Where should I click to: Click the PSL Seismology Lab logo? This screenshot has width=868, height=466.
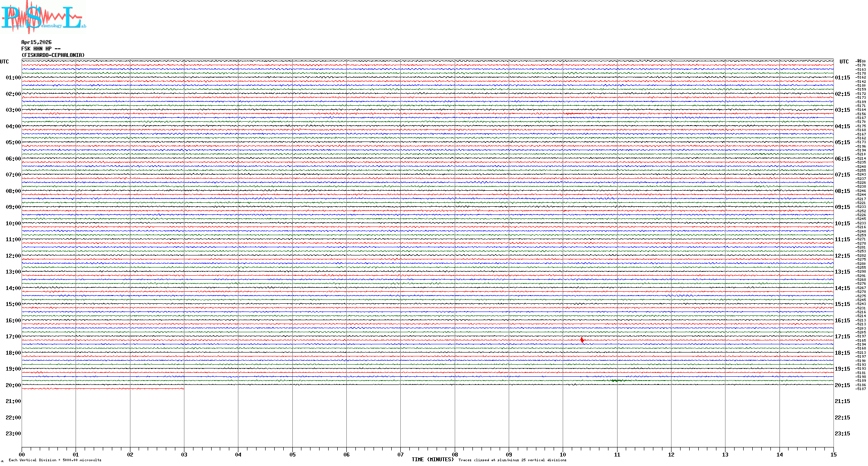tap(43, 17)
